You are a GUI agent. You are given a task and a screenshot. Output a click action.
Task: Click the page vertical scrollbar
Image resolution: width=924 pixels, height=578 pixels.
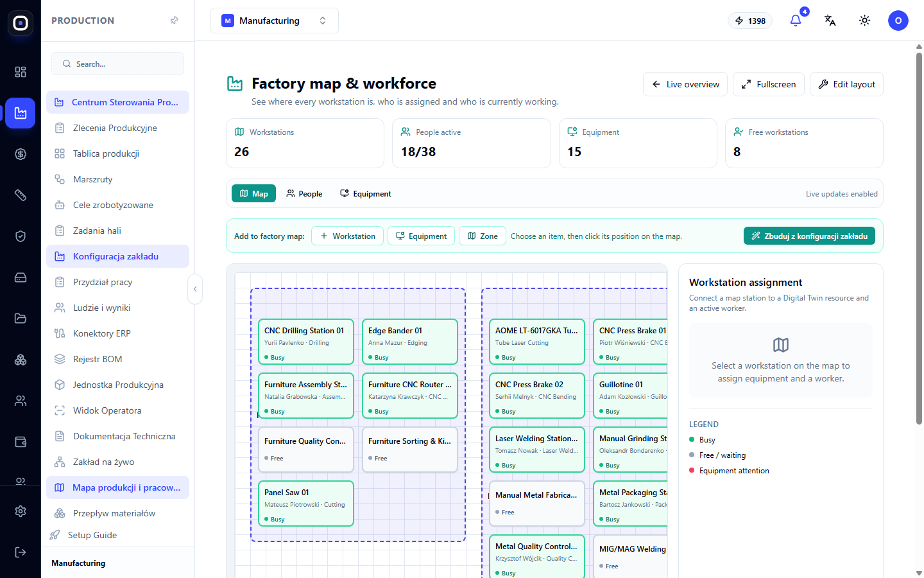coord(919,238)
